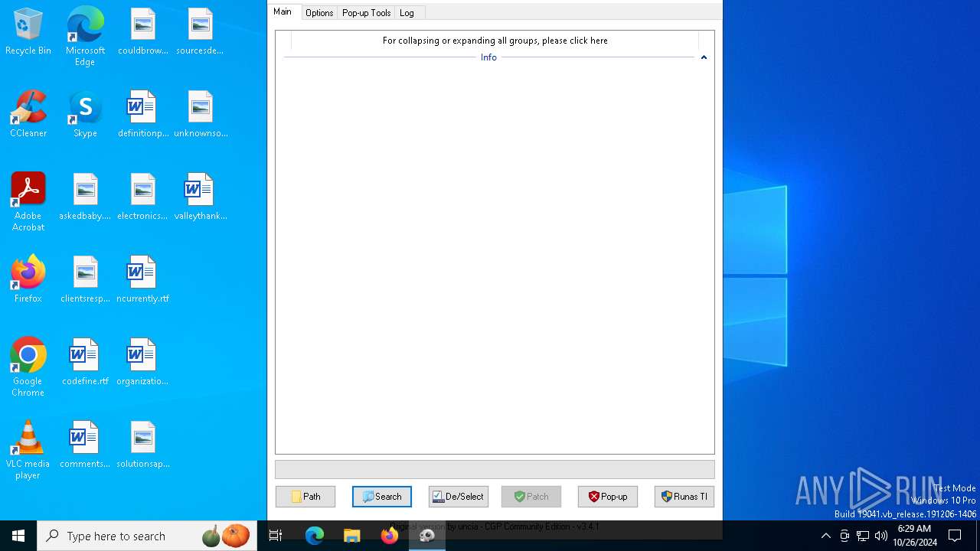Select the clientsresp... image file

coord(85,280)
